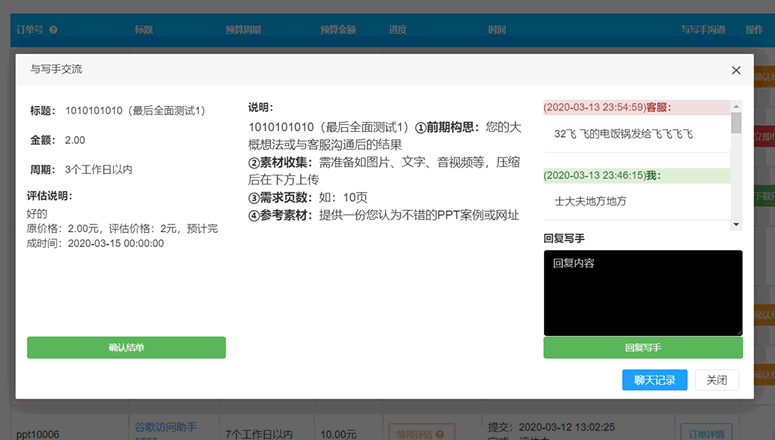Focus the 回复内容 reply text area
775x440 pixels.
click(643, 293)
